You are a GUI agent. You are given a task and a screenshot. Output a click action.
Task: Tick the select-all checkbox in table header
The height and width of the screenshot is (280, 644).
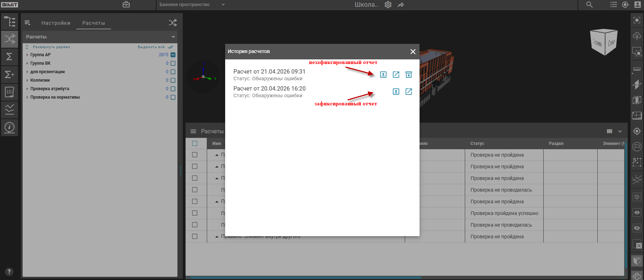click(x=194, y=144)
